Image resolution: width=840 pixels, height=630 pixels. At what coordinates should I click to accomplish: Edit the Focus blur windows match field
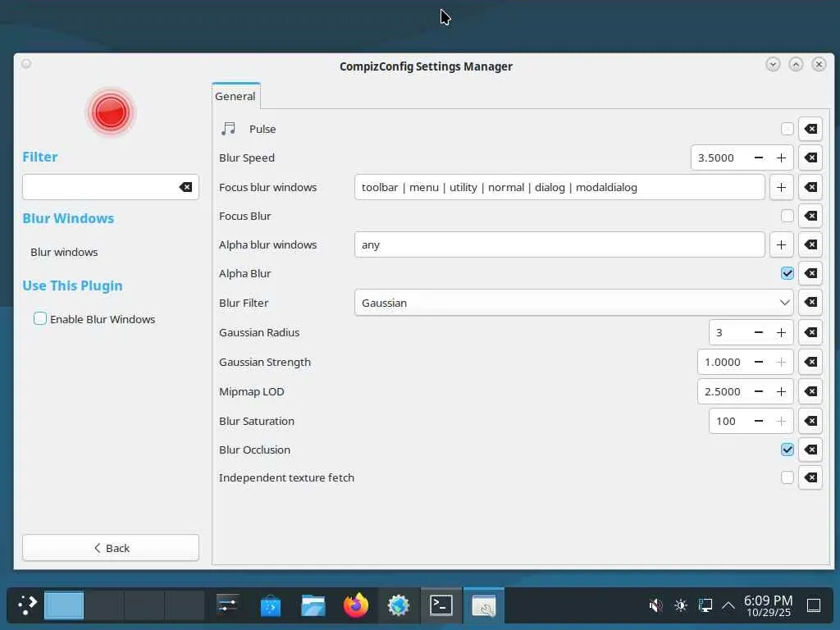559,188
